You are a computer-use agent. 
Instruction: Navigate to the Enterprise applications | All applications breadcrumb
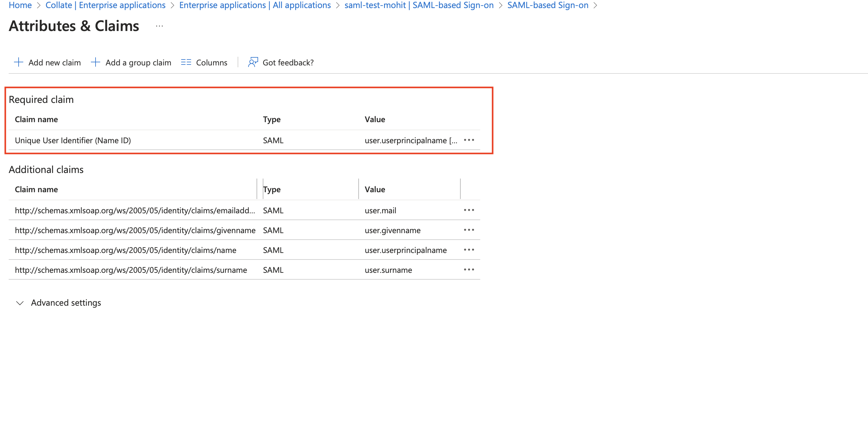[x=255, y=5]
